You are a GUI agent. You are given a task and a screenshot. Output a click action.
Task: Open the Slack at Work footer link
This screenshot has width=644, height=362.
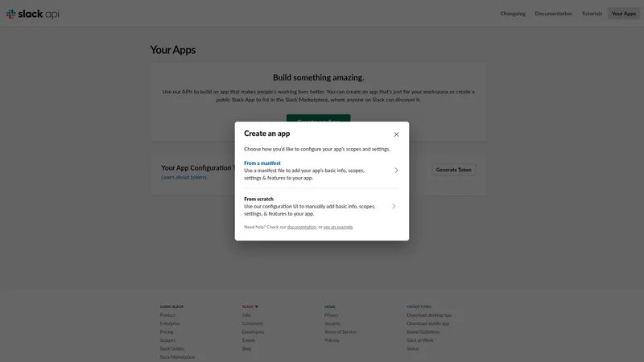coord(419,340)
